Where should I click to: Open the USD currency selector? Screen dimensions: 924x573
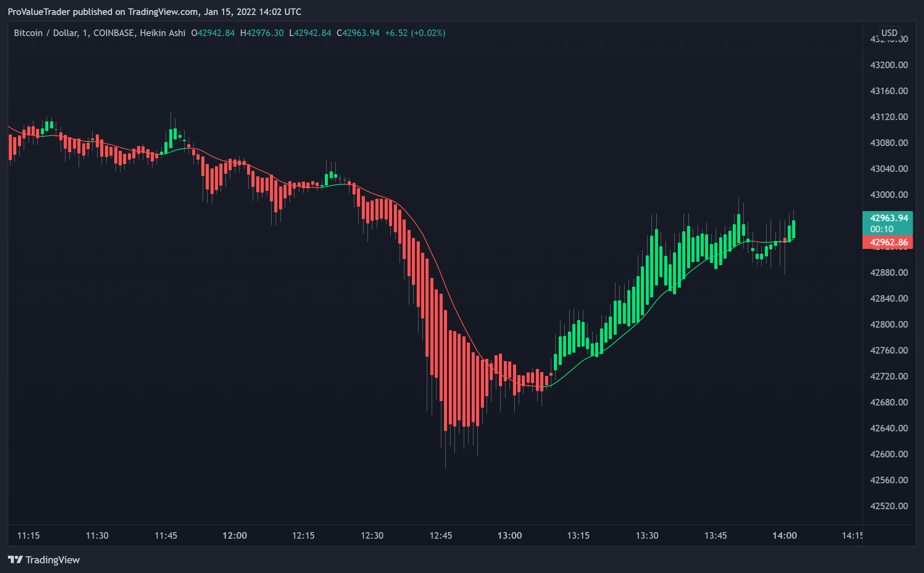click(x=889, y=33)
